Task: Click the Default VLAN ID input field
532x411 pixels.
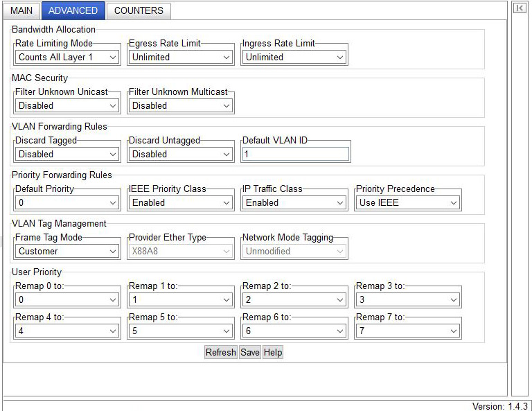Action: (x=295, y=155)
